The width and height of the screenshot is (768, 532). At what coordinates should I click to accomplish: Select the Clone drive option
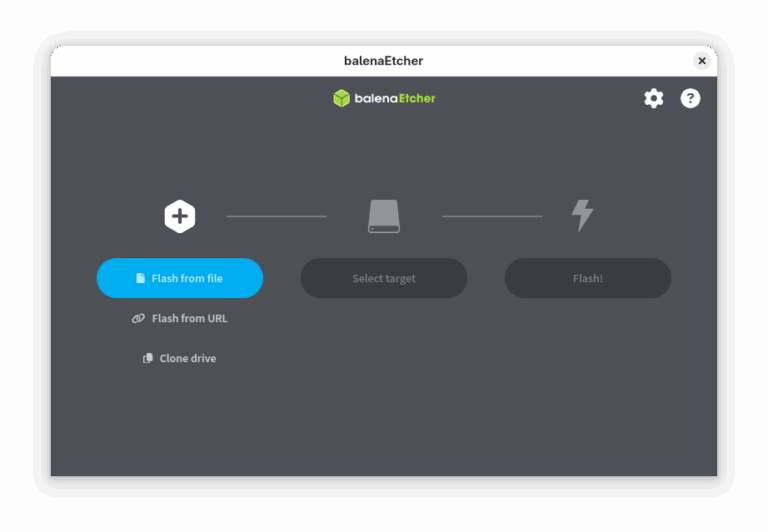coord(179,358)
